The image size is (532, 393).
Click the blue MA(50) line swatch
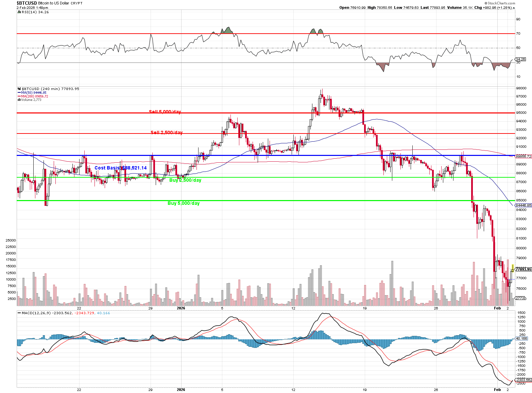tap(19, 93)
